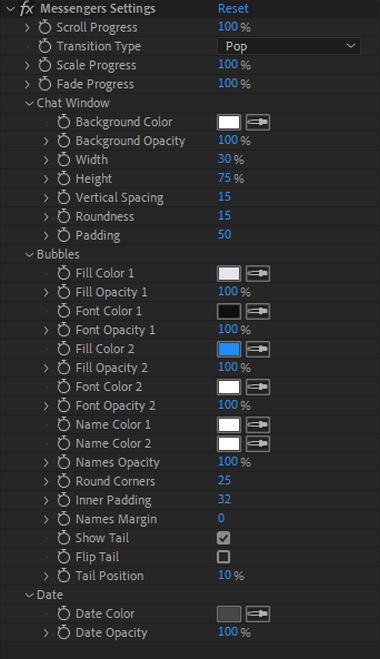Image resolution: width=380 pixels, height=659 pixels.
Task: Uncheck the Show Tail checkbox
Action: (x=224, y=538)
